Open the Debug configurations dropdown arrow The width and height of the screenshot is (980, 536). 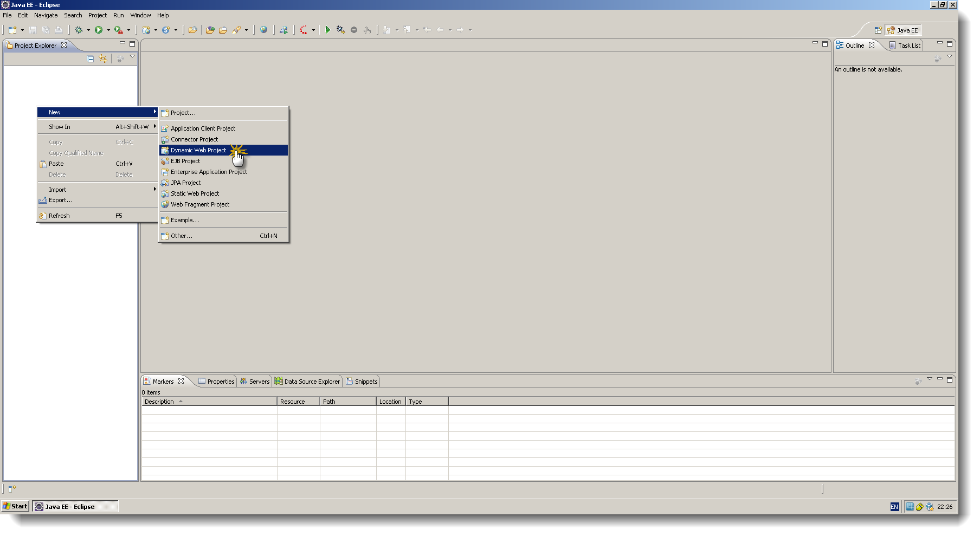click(x=88, y=30)
